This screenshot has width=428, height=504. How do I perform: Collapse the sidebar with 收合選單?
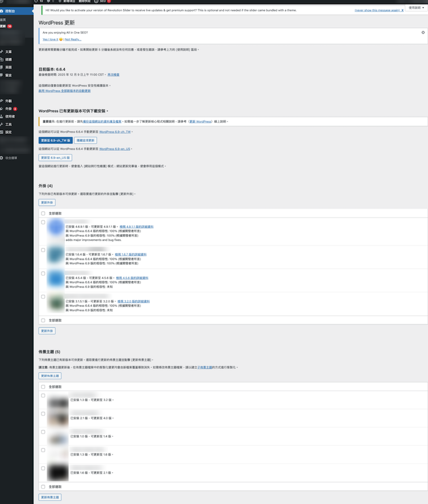coord(16,158)
